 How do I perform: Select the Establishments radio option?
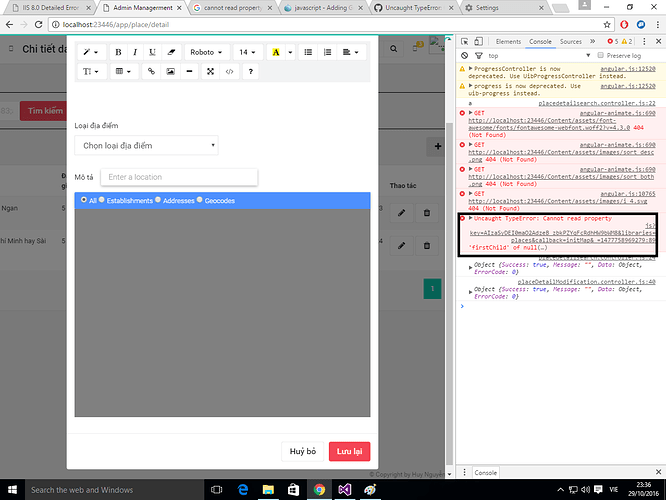(x=102, y=200)
